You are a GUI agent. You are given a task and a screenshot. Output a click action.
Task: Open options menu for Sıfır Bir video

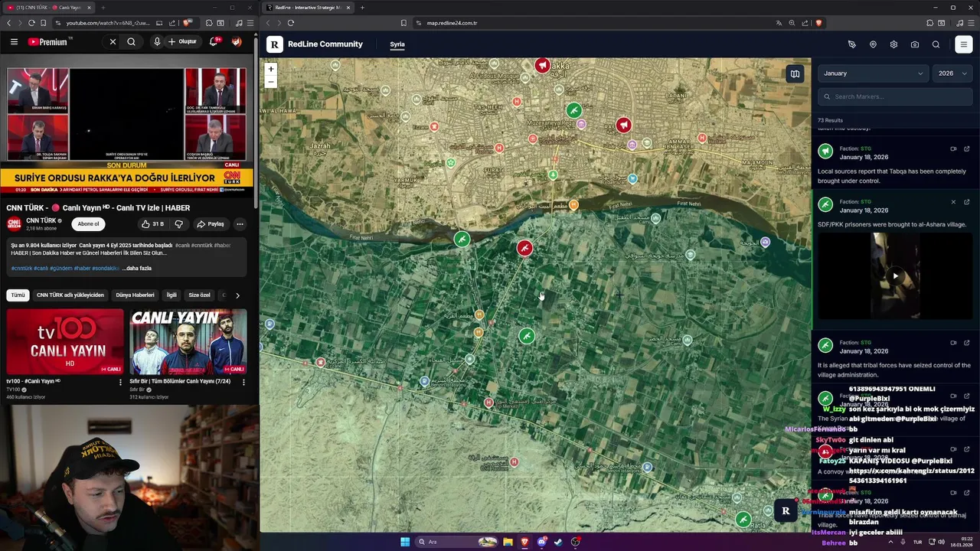coord(243,382)
